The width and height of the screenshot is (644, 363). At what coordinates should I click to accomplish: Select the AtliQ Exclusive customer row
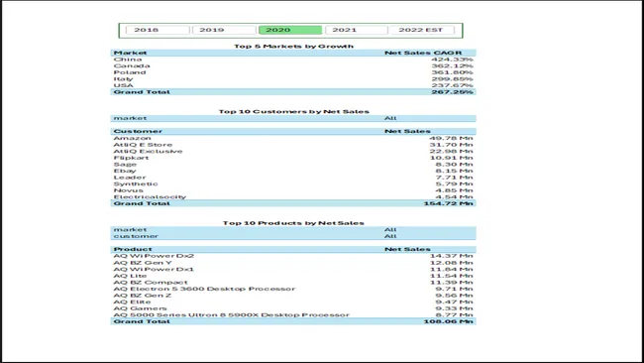pyautogui.click(x=293, y=152)
